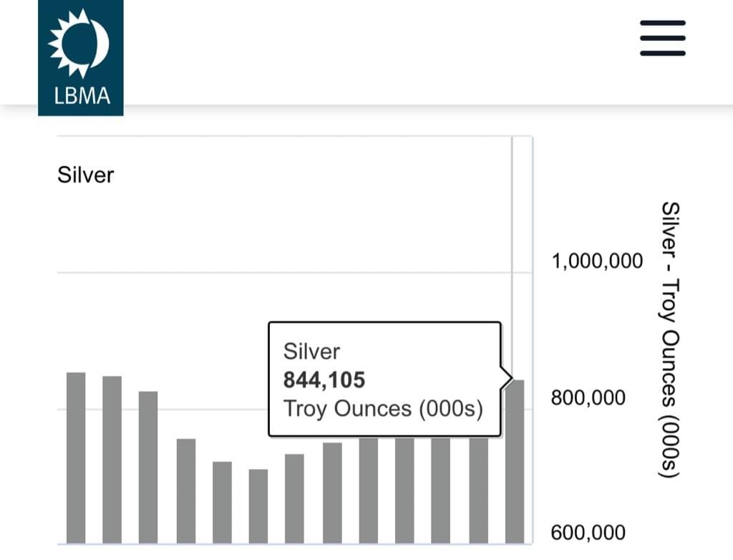The width and height of the screenshot is (733, 560).
Task: Open the hamburger navigation menu
Action: click(662, 37)
